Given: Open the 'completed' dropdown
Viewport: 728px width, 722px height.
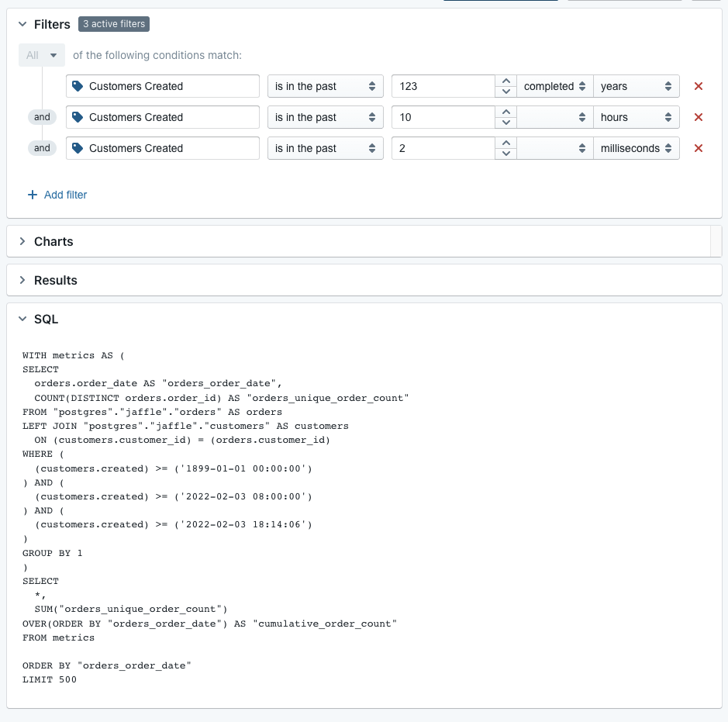Looking at the screenshot, I should point(554,86).
